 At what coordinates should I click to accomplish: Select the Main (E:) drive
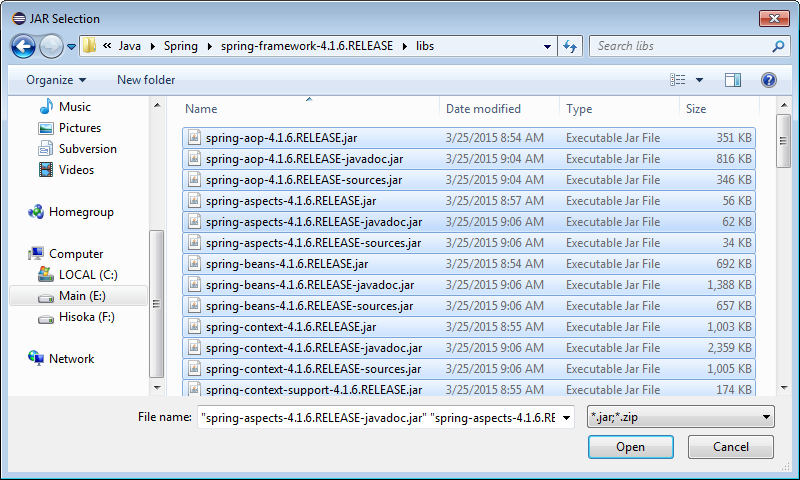click(x=79, y=296)
